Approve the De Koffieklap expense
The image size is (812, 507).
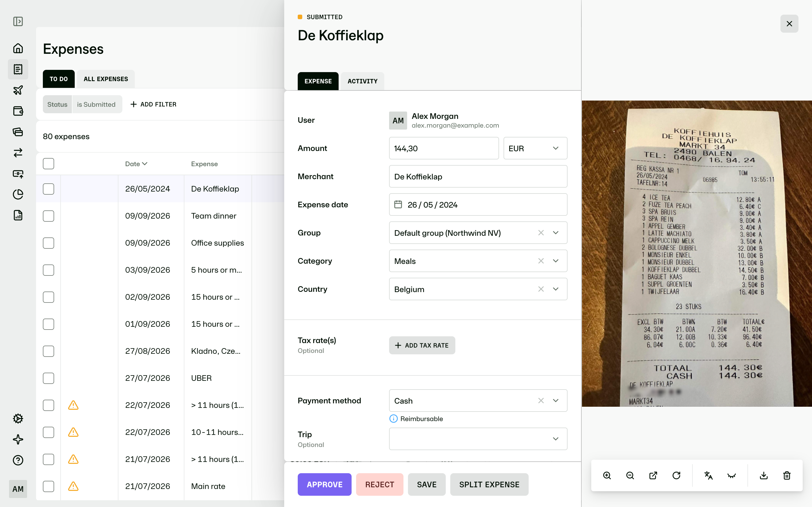pos(325,484)
